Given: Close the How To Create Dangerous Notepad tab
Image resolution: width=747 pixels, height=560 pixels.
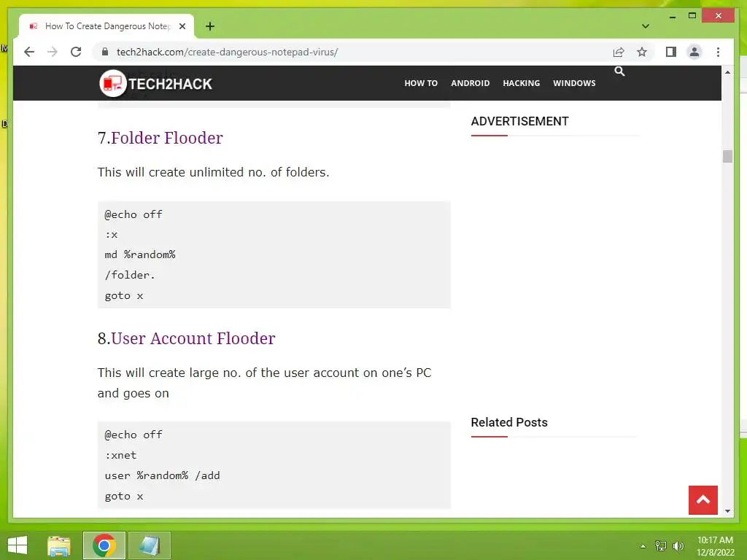Looking at the screenshot, I should point(182,26).
